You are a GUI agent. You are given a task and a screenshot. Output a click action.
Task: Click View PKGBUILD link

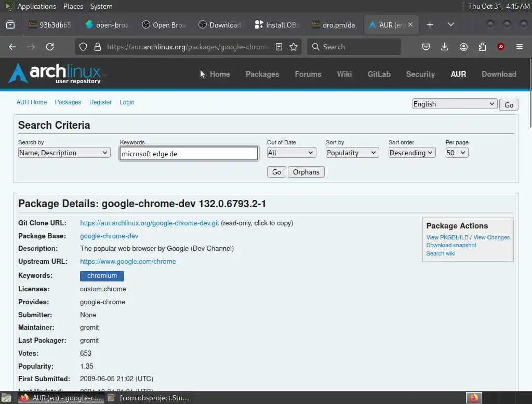447,237
